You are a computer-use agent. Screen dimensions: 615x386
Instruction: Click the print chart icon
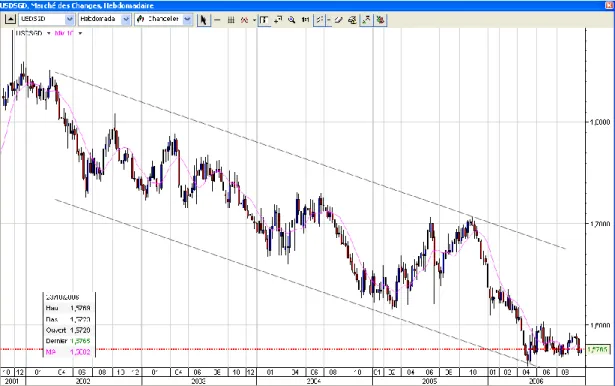click(352, 20)
